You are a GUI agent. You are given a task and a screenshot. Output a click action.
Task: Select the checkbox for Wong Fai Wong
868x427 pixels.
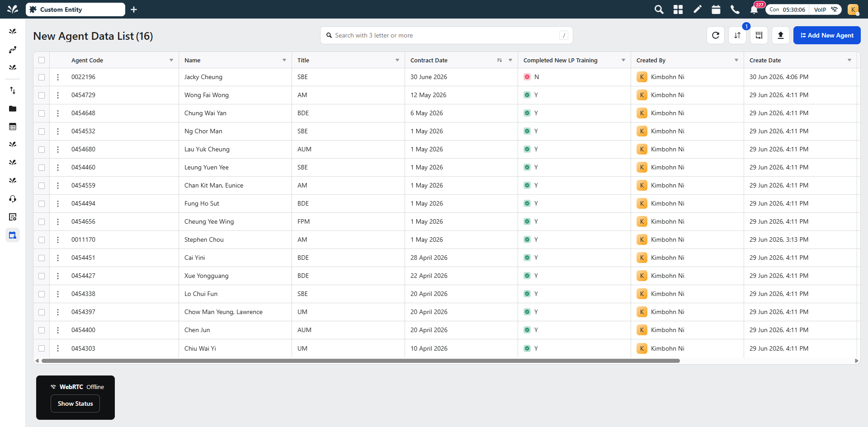pos(42,95)
